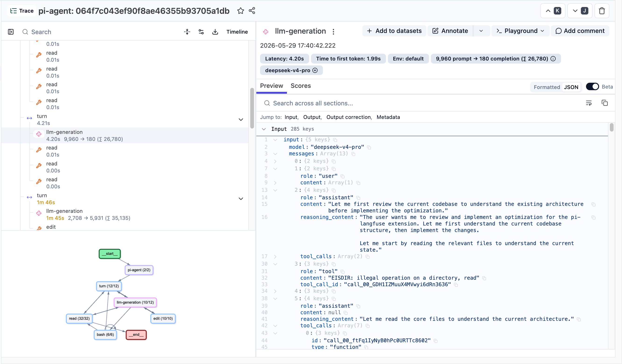Image resolution: width=622 pixels, height=364 pixels.
Task: Copy all JSON content icon
Action: coord(604,103)
